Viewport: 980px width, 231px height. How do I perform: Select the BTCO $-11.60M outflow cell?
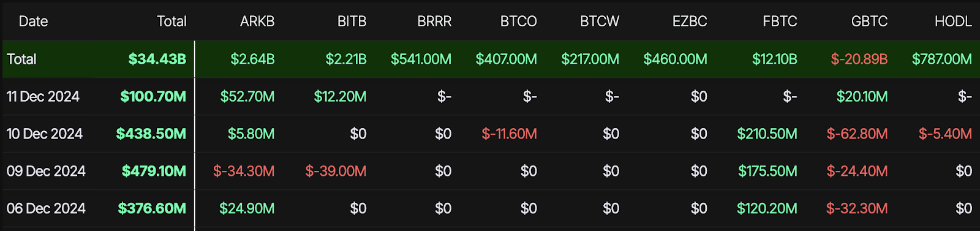point(509,134)
